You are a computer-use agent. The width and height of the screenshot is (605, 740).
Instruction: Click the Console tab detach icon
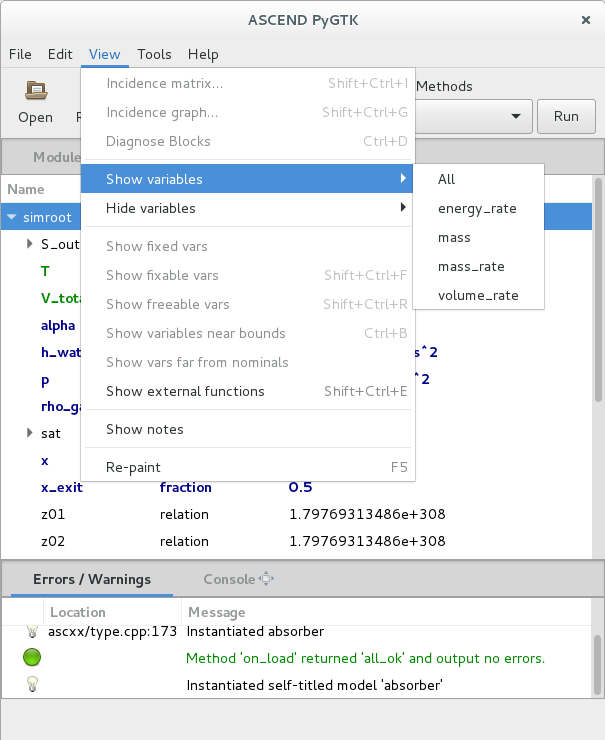266,579
